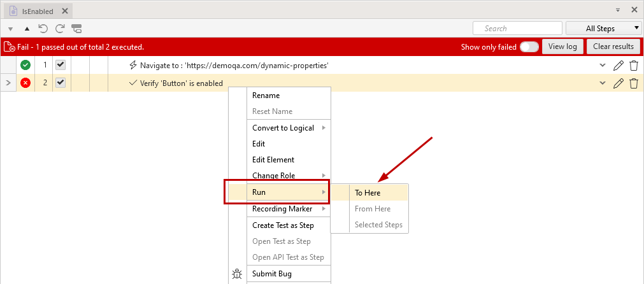This screenshot has width=644, height=284.
Task: Select the Run menu item
Action: pyautogui.click(x=279, y=192)
